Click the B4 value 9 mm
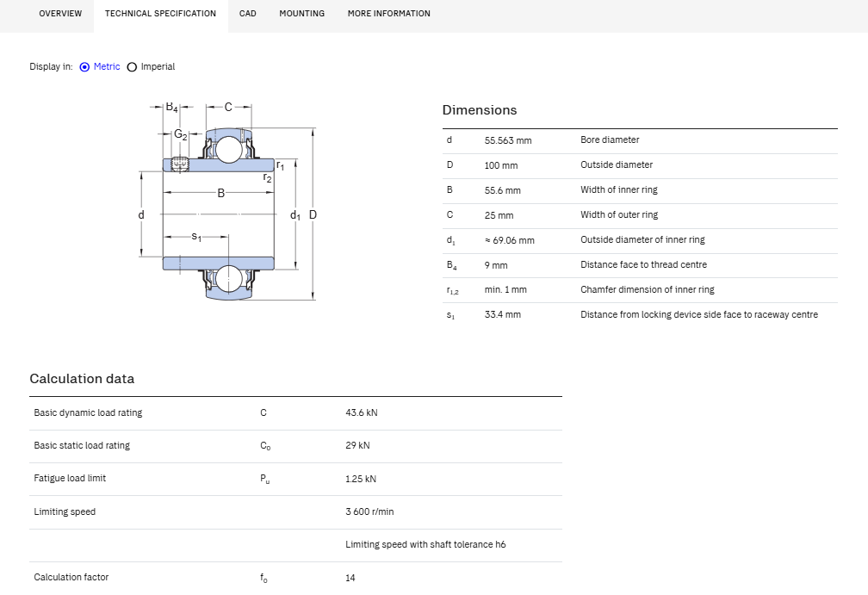 (x=496, y=265)
